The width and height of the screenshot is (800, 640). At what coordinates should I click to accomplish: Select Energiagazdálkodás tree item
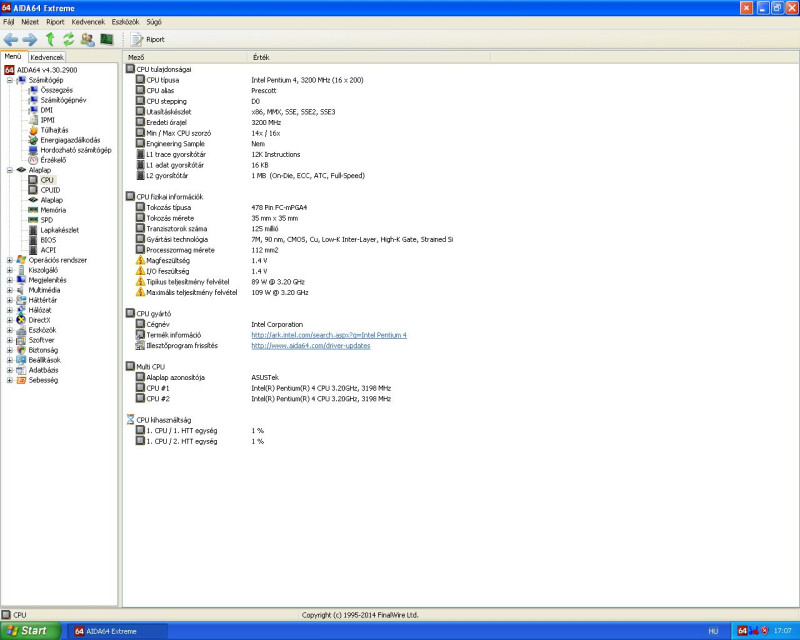pyautogui.click(x=70, y=140)
